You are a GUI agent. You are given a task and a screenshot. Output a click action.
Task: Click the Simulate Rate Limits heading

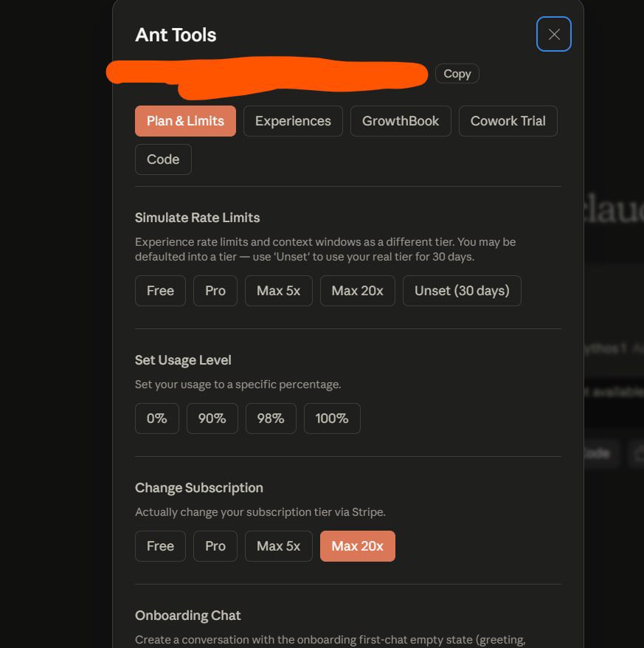click(x=197, y=218)
